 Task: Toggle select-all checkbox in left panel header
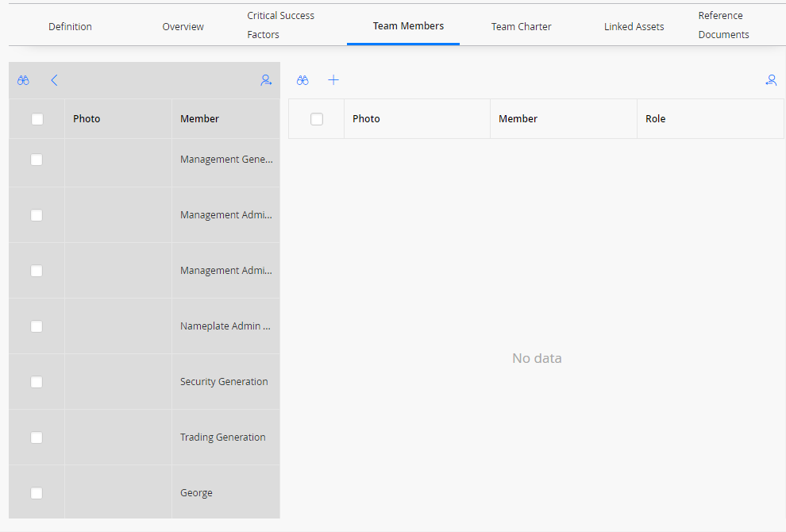[x=37, y=119]
